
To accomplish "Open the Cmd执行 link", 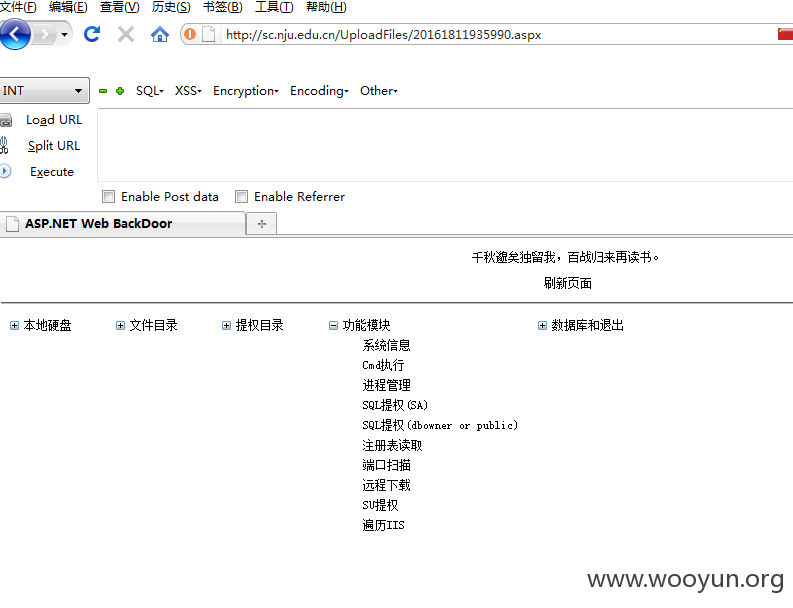I will 383,365.
